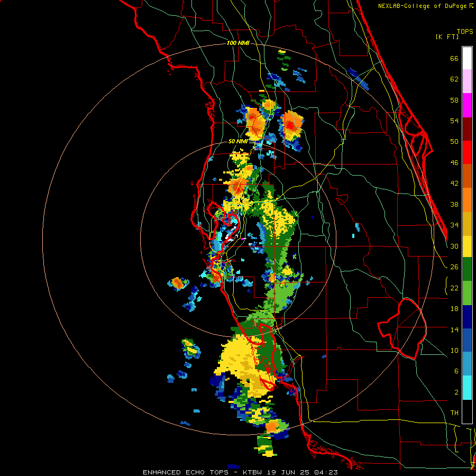Click the '04:23' timestamp in caption
Screen dimensions: 476x476
pyautogui.click(x=326, y=472)
